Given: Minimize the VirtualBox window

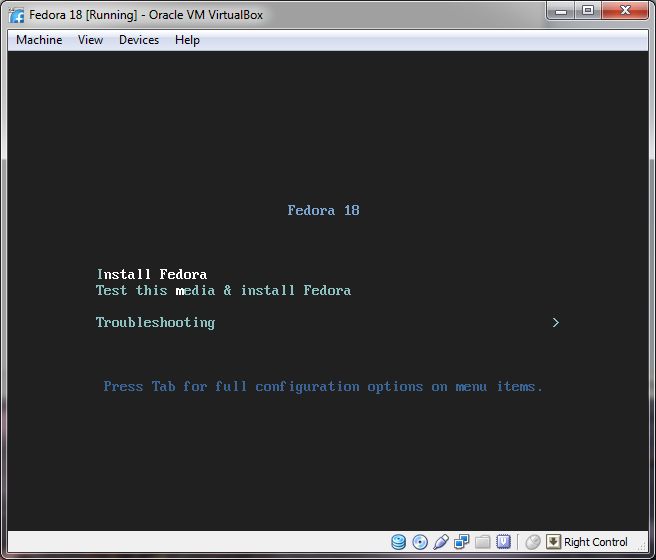Looking at the screenshot, I should click(561, 10).
